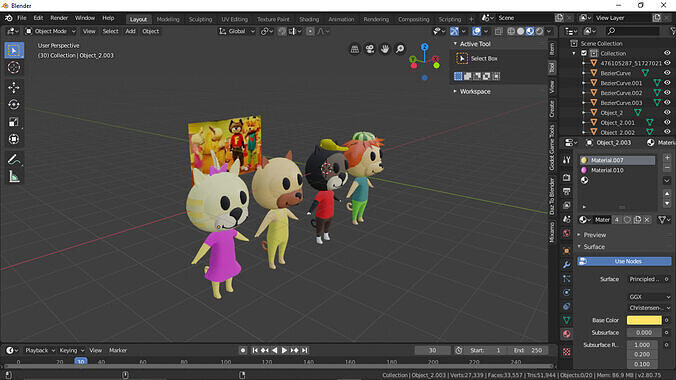Screen dimensions: 676x380
Task: Select wireframe viewport shading mode
Action: coord(511,31)
